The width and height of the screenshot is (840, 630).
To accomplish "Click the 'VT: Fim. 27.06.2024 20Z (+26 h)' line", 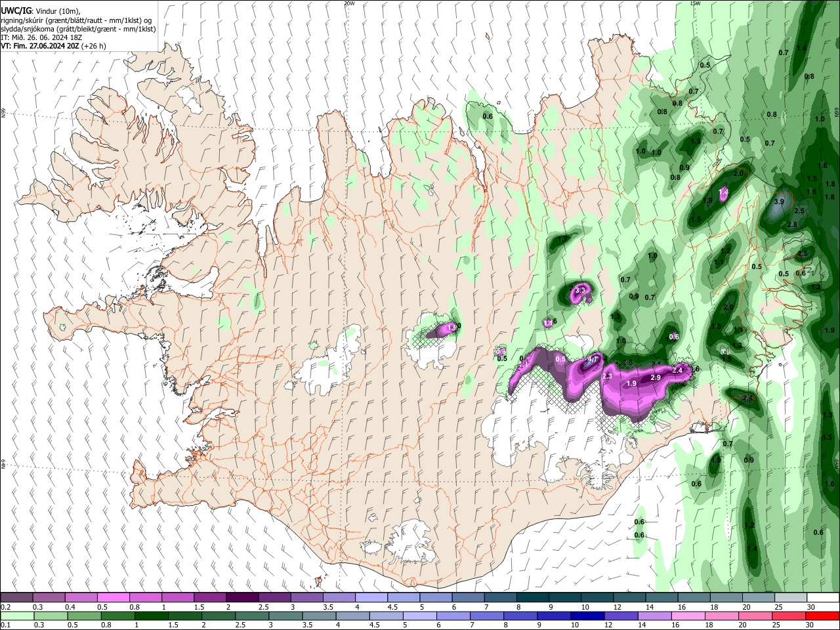I will tap(53, 46).
